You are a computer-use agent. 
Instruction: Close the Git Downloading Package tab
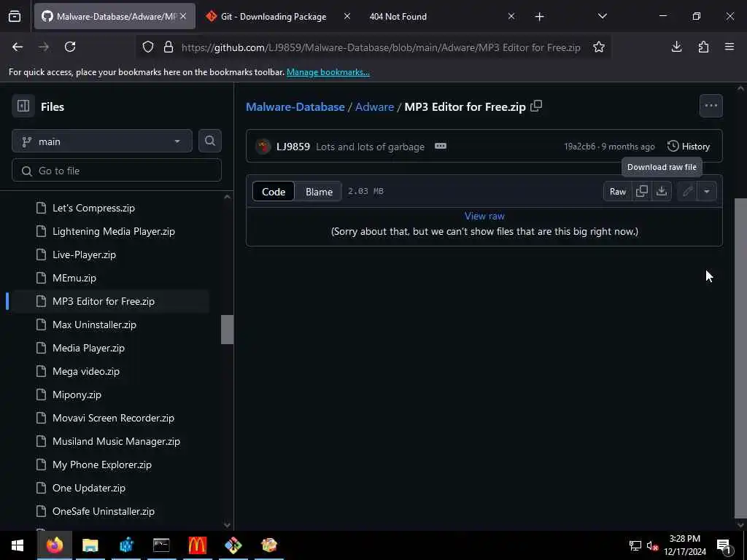347,16
